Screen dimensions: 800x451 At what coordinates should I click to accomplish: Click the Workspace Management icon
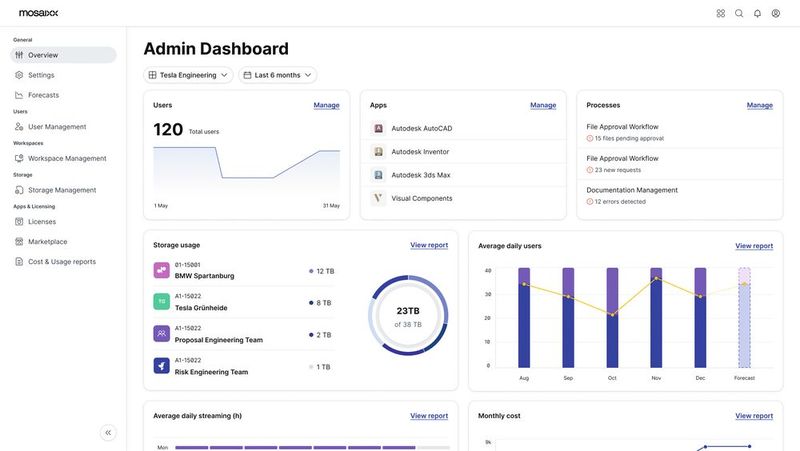point(19,158)
